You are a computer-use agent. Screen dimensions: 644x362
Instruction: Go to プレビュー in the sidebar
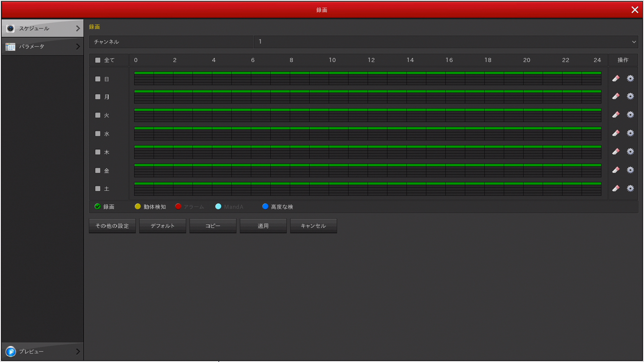pos(43,352)
